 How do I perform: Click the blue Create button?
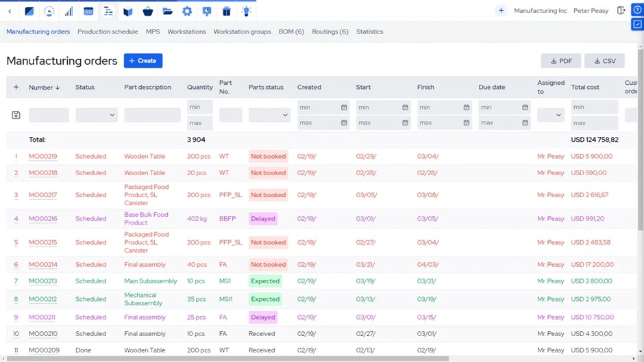pos(143,61)
